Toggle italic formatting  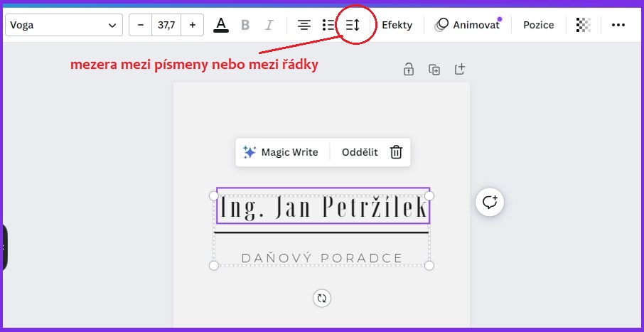(x=269, y=25)
